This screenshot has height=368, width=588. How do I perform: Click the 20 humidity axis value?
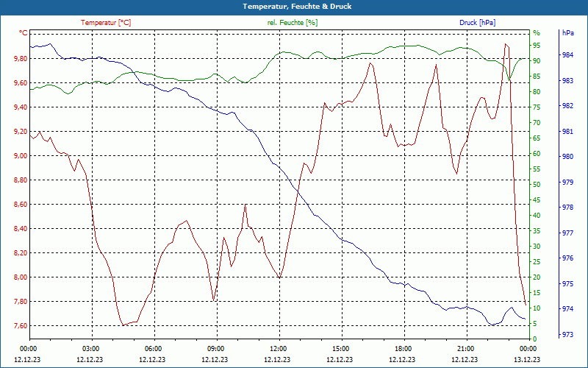[x=537, y=277]
